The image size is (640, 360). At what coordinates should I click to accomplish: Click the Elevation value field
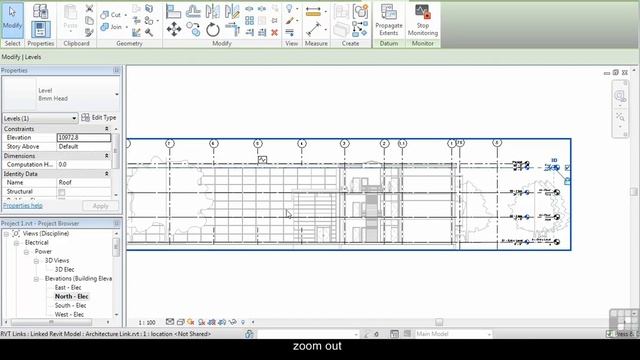[84, 138]
